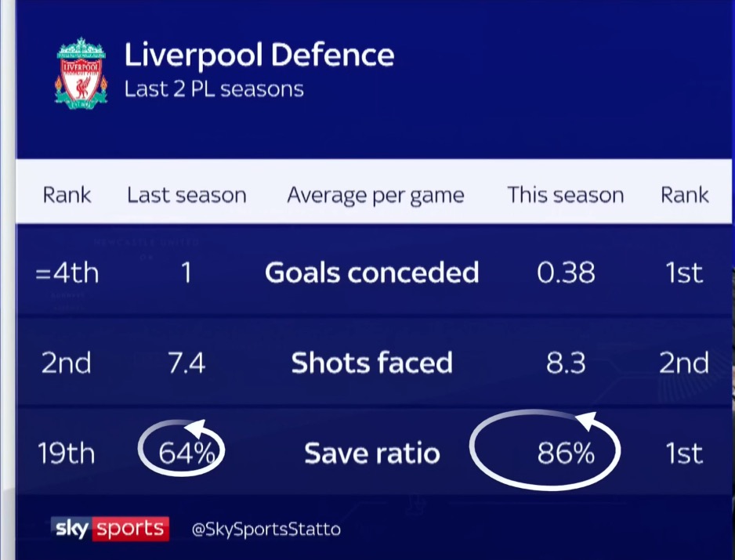Click the 7.4 shots faced value
735x560 pixels.
pyautogui.click(x=186, y=363)
